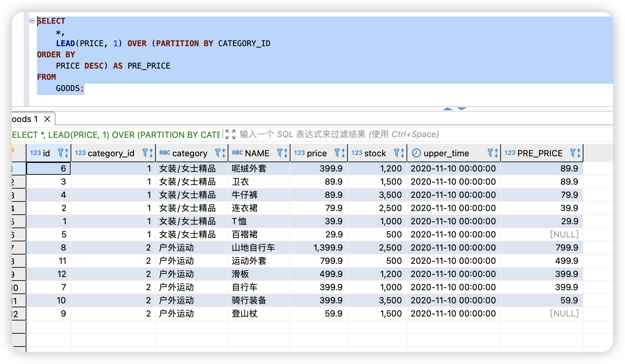Click the NAME cell 百褶裙

pos(259,234)
